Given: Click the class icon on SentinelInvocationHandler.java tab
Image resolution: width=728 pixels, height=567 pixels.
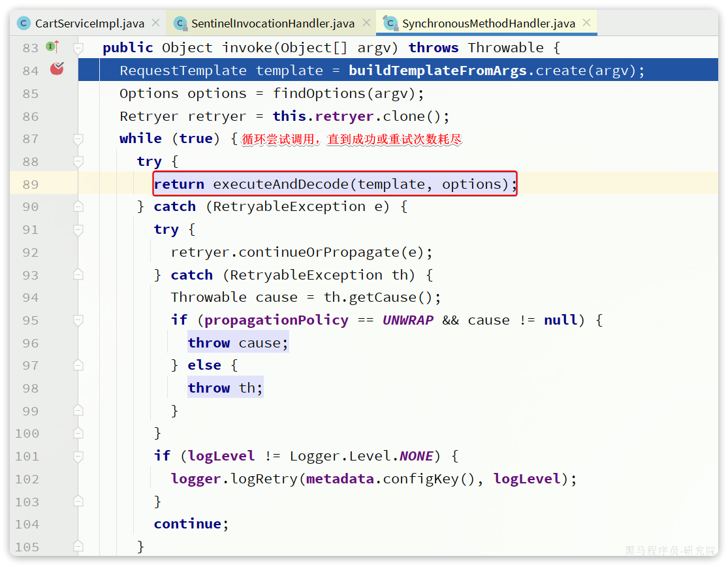Looking at the screenshot, I should (180, 22).
